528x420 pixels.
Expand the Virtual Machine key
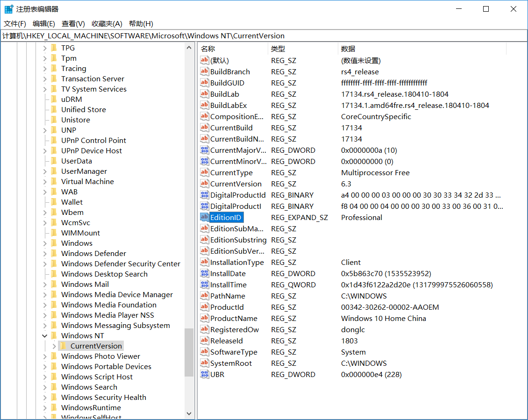pyautogui.click(x=45, y=182)
